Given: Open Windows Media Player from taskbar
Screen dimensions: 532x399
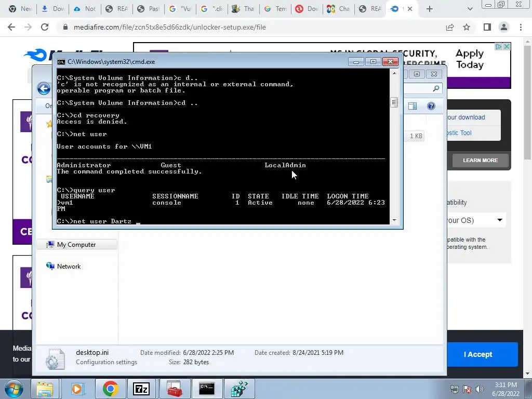Looking at the screenshot, I should (77, 389).
